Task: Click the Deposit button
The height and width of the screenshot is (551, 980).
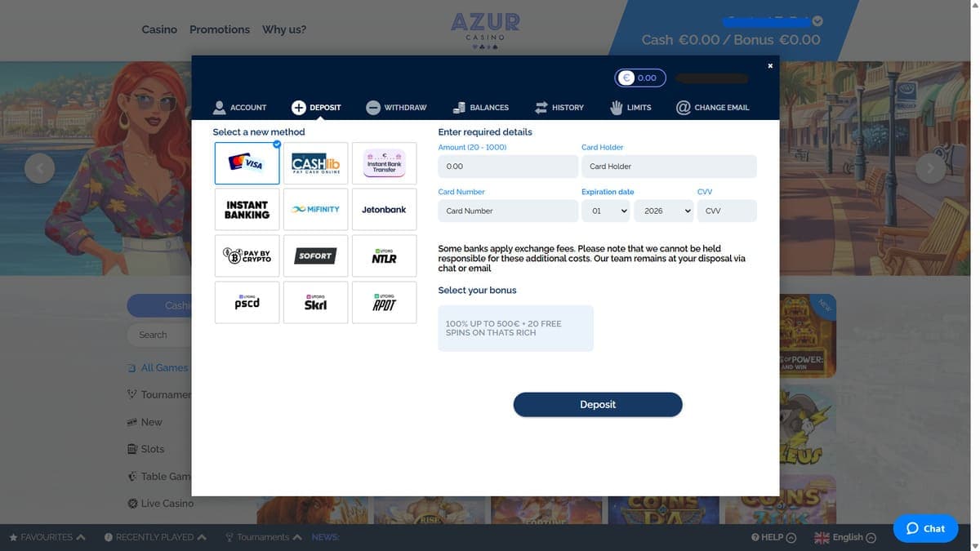Action: point(598,405)
